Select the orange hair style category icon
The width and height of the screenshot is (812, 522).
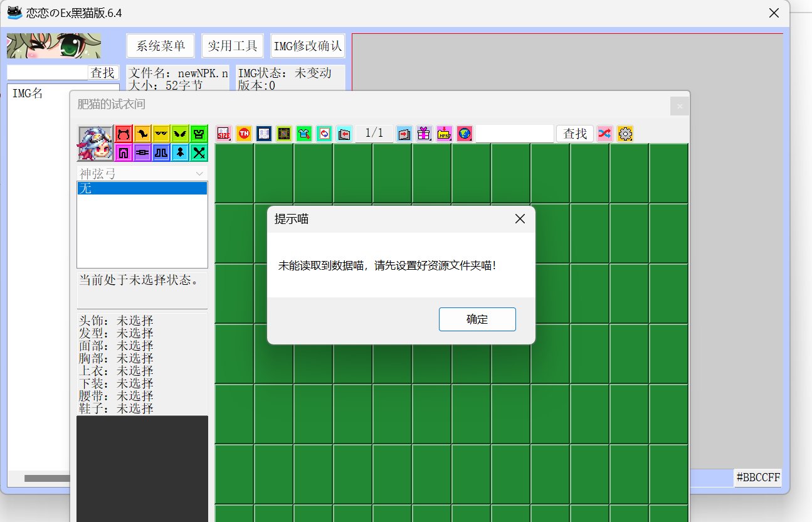coord(142,134)
